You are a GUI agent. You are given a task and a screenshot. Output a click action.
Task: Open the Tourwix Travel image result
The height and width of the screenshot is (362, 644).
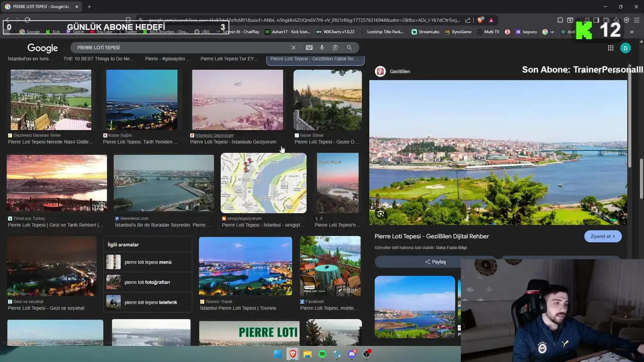(246, 266)
